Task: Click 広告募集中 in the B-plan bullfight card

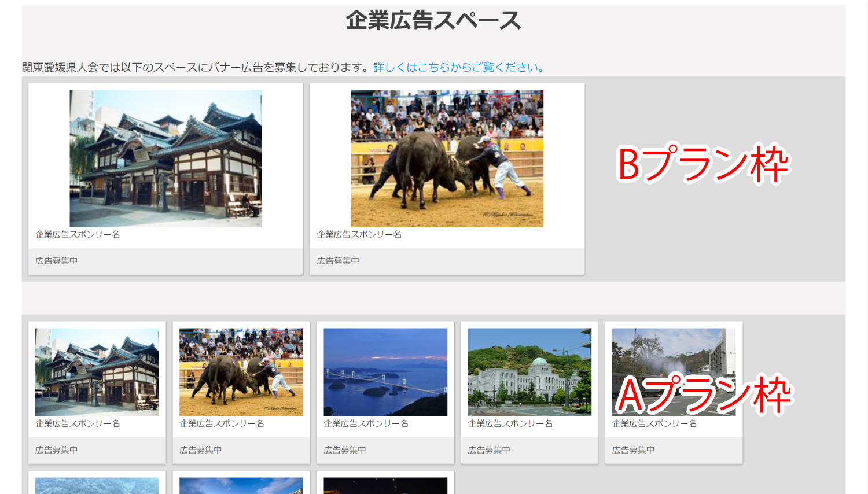Action: 338,261
